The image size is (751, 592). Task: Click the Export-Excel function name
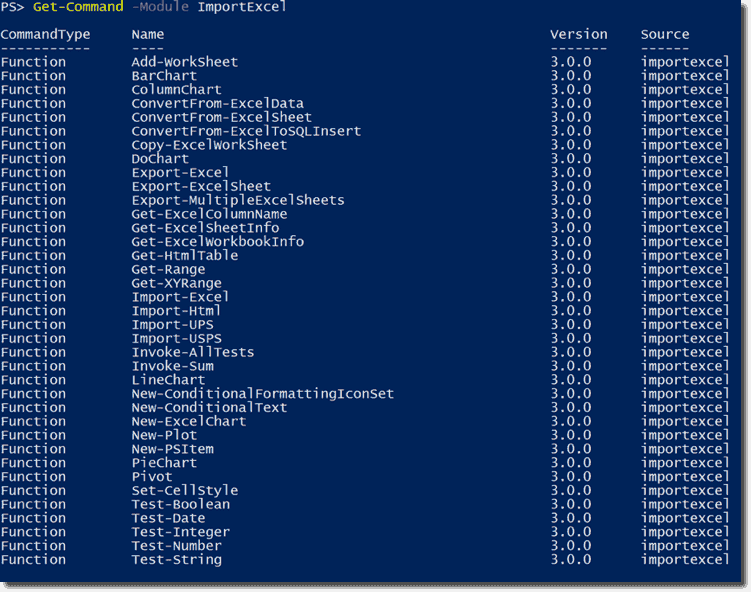pyautogui.click(x=180, y=172)
